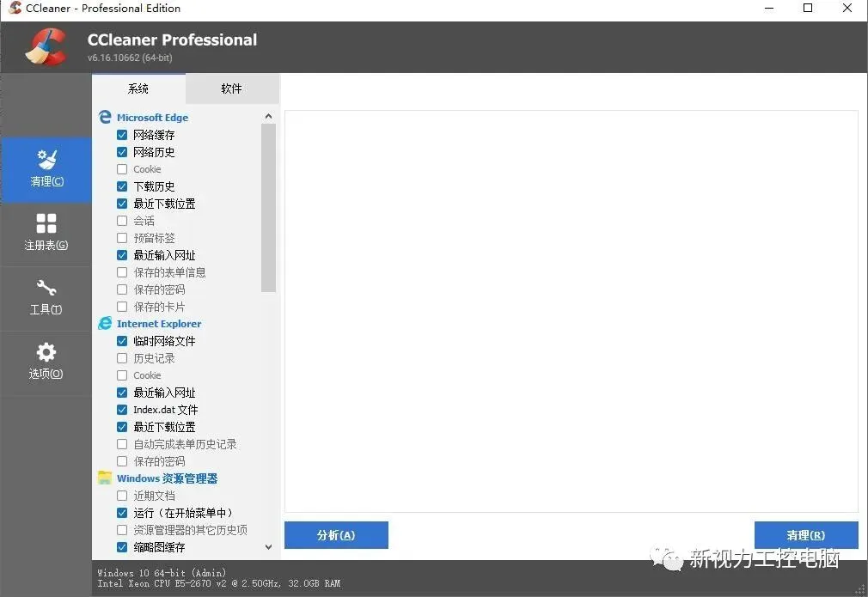Click the list scroll down arrow
The image size is (868, 597).
coord(268,546)
